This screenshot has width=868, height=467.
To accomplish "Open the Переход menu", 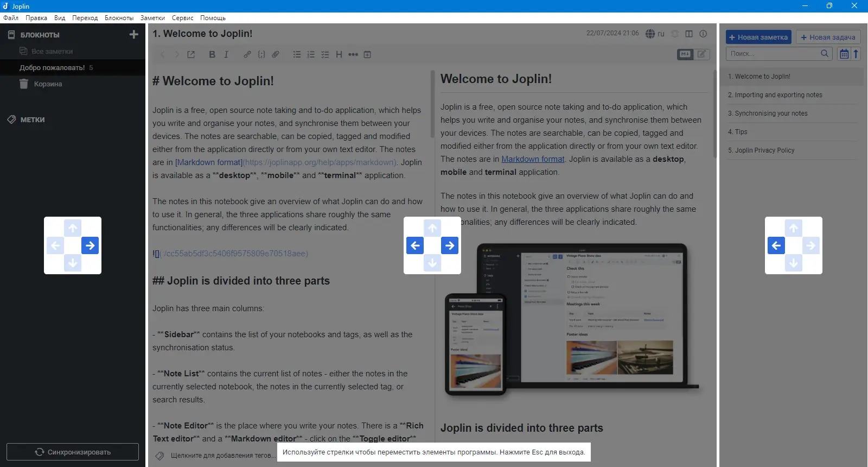I will tap(85, 18).
